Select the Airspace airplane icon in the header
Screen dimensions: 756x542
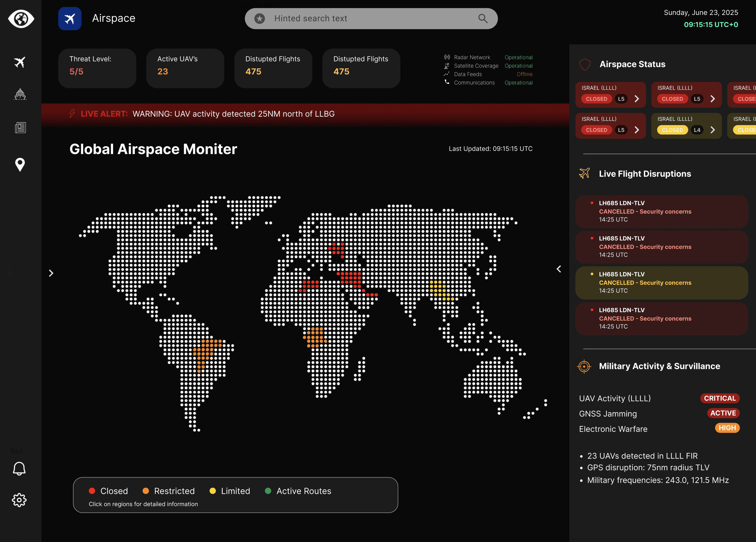point(70,18)
